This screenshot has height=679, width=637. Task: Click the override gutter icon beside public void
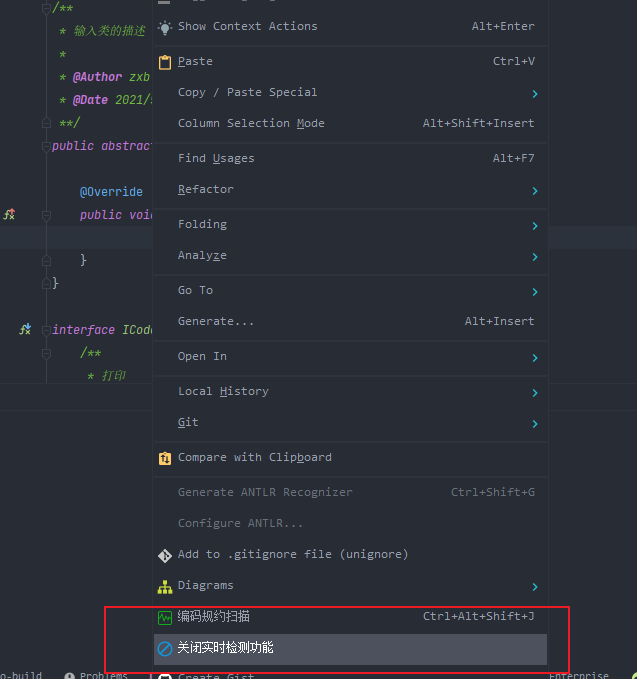(x=9, y=214)
